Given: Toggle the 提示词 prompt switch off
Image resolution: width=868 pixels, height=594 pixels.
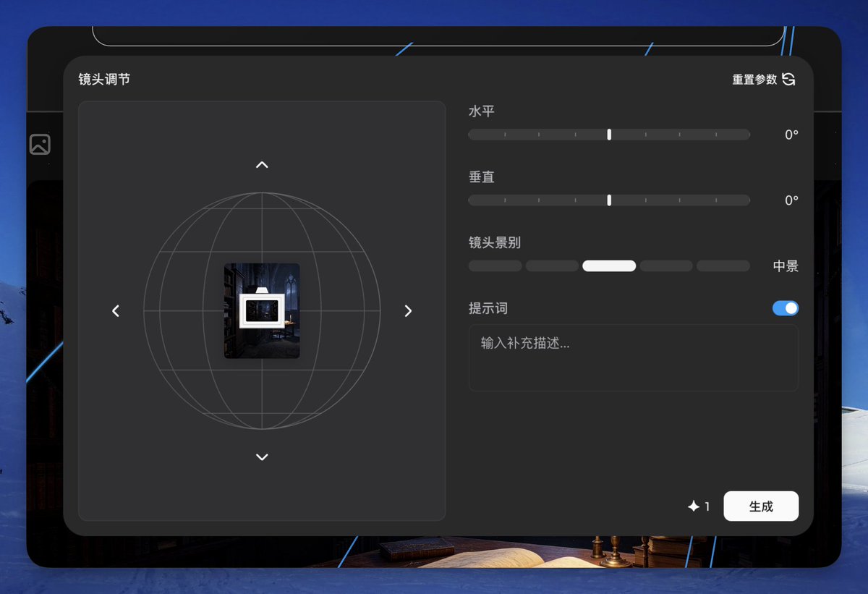Looking at the screenshot, I should 786,308.
